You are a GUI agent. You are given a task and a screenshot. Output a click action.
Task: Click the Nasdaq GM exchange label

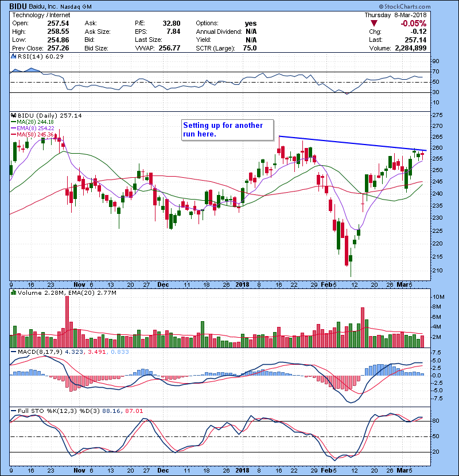click(76, 7)
